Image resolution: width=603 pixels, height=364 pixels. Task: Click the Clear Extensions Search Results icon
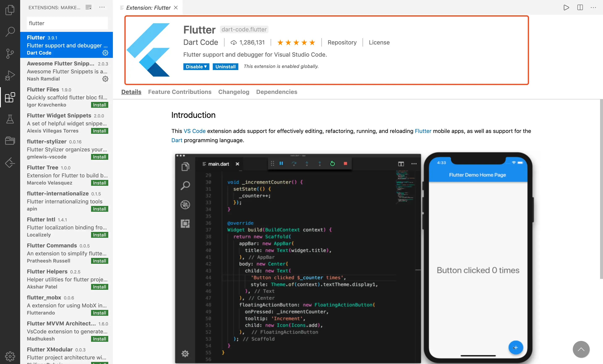88,7
